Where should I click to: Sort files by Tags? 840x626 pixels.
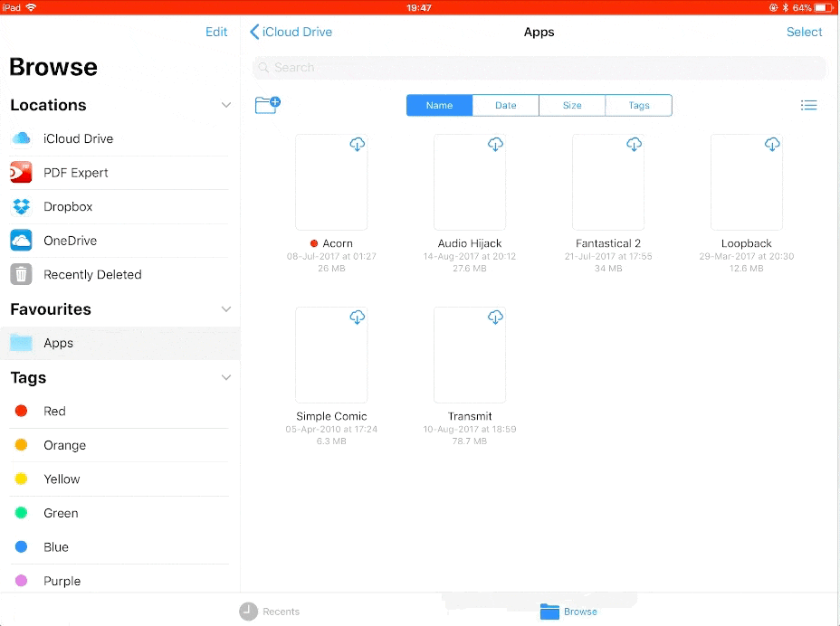coord(638,106)
